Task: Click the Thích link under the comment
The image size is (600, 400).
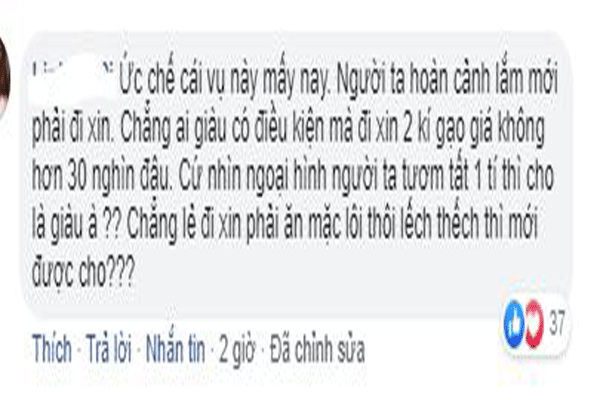Action: point(52,348)
